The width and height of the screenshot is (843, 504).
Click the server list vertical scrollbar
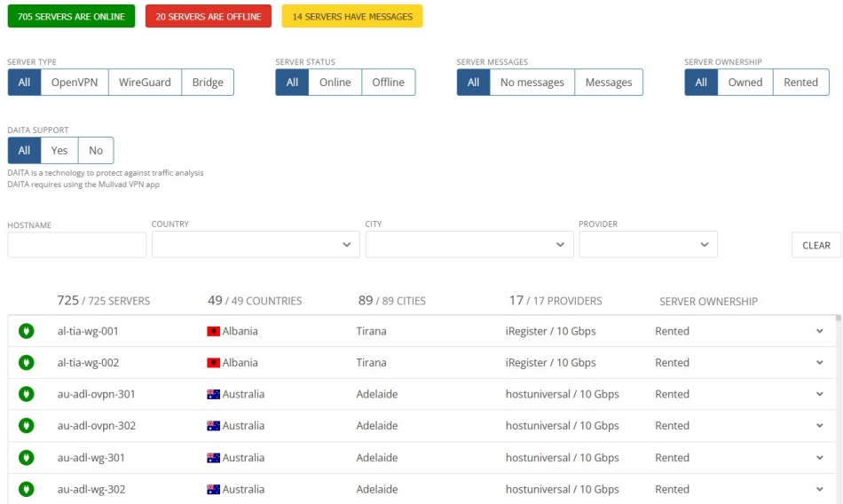pos(839,408)
